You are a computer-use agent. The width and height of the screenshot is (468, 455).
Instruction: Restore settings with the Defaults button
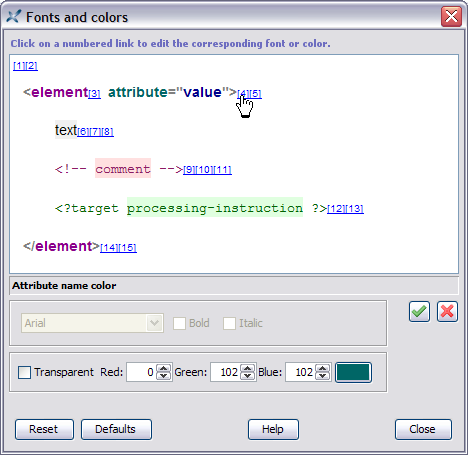116,429
